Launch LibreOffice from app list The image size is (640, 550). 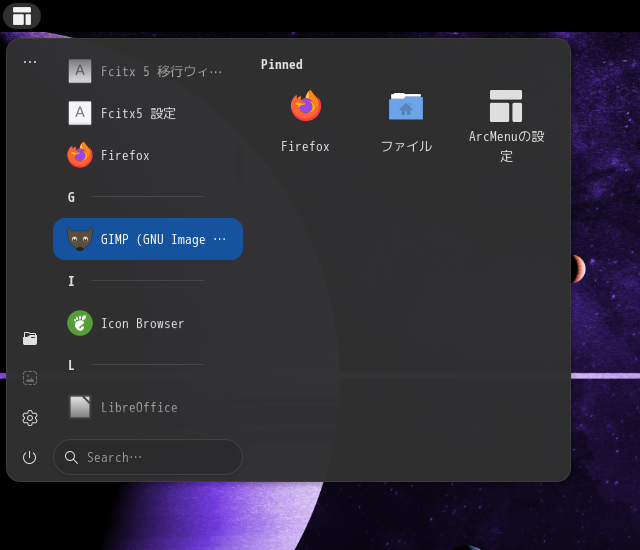(x=148, y=407)
